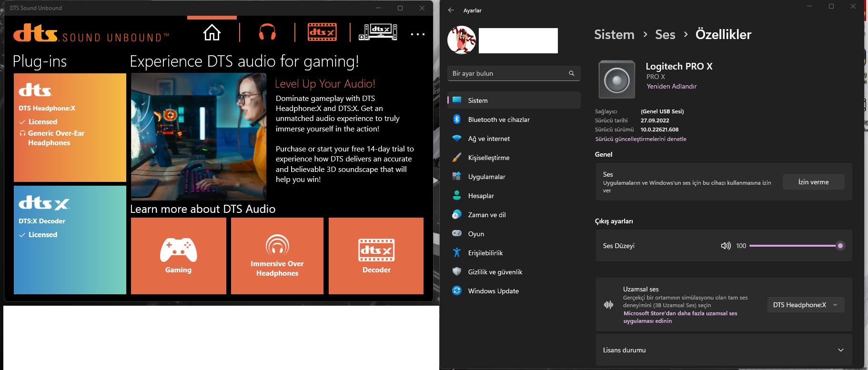Image resolution: width=868 pixels, height=370 pixels.
Task: Open the Decoder learn-more tile
Action: pyautogui.click(x=376, y=256)
